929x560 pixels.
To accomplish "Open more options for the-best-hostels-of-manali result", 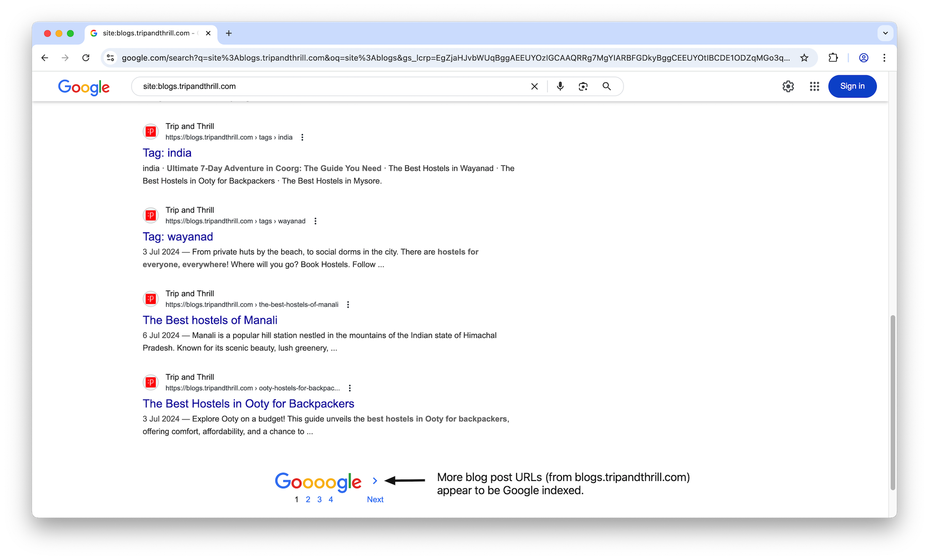I will (x=348, y=305).
